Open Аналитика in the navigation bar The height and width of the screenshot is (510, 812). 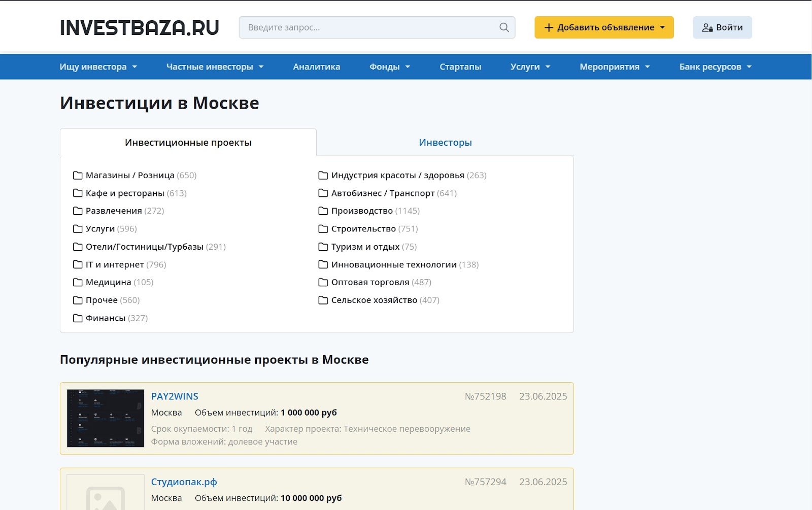click(317, 67)
